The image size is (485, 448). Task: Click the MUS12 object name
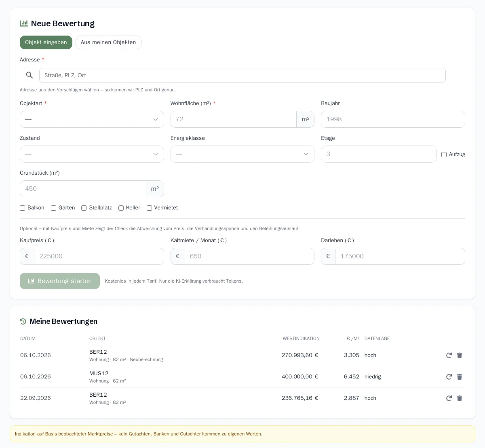(x=99, y=373)
